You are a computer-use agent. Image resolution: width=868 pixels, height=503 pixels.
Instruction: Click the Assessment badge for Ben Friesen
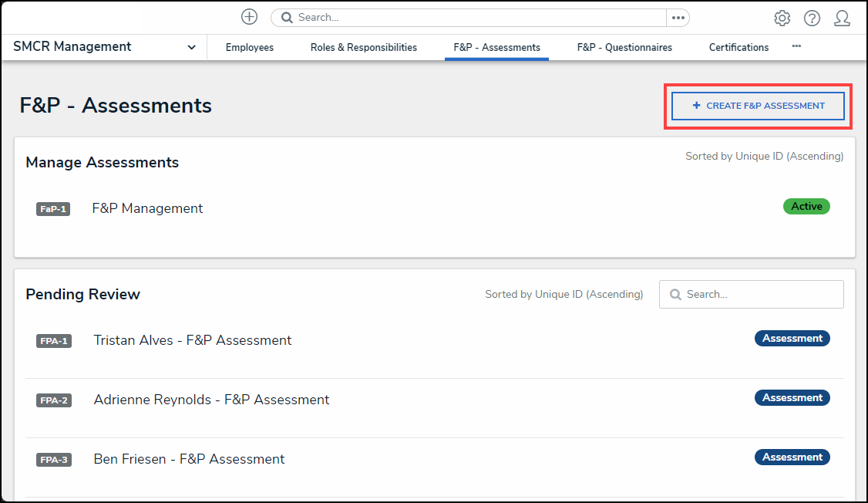pyautogui.click(x=792, y=457)
